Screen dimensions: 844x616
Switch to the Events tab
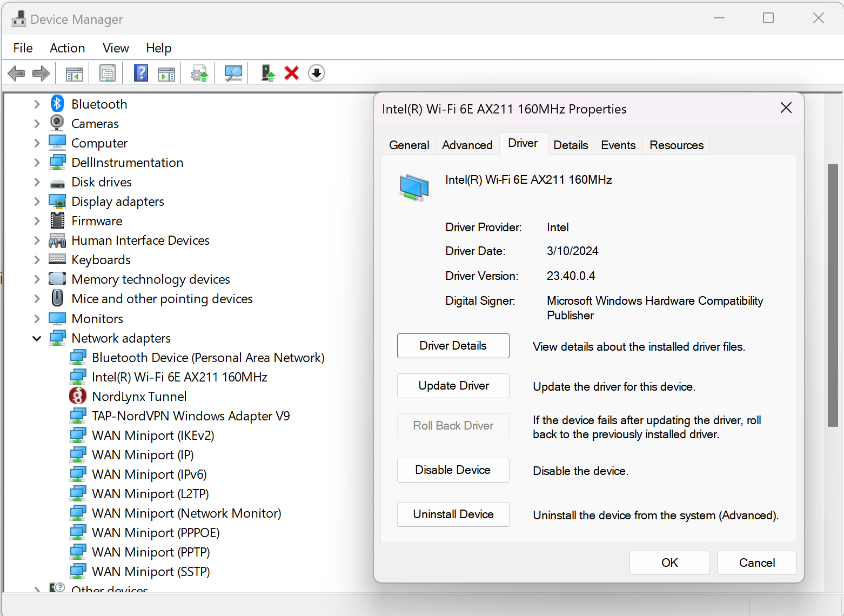618,145
